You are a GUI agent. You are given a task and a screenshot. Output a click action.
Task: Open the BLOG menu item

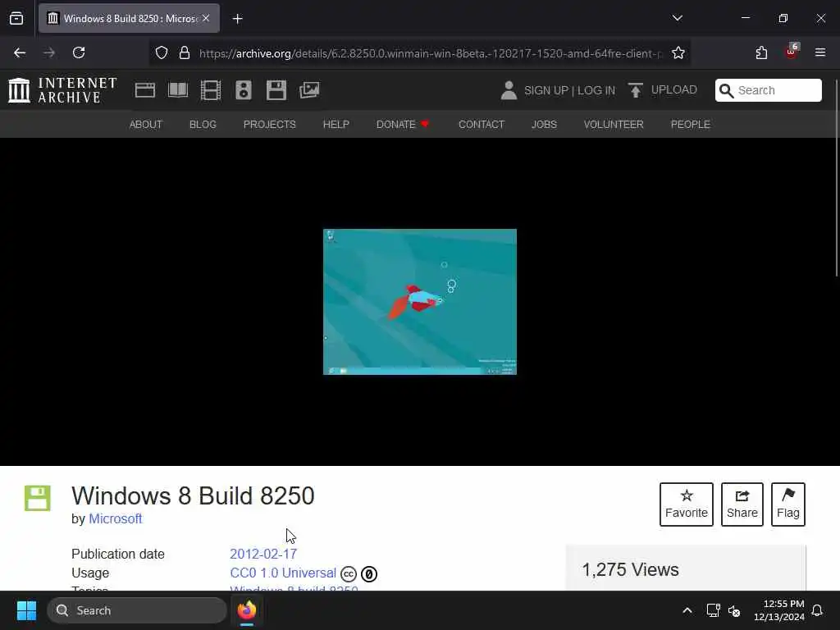click(203, 125)
